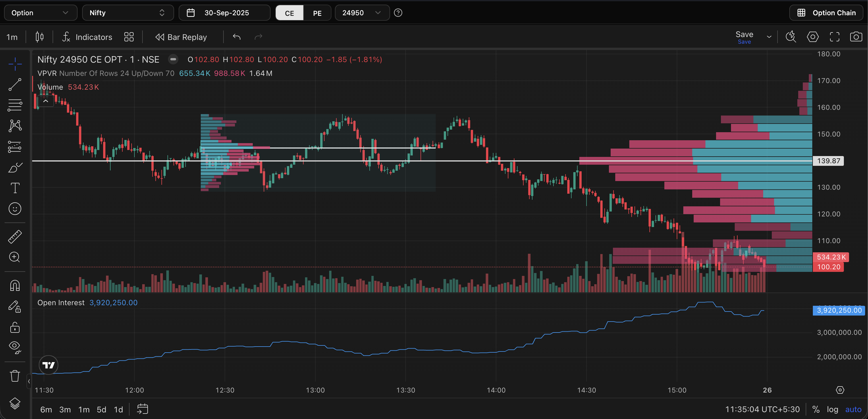The width and height of the screenshot is (868, 419).
Task: Activate the zoom in tool
Action: pyautogui.click(x=15, y=257)
